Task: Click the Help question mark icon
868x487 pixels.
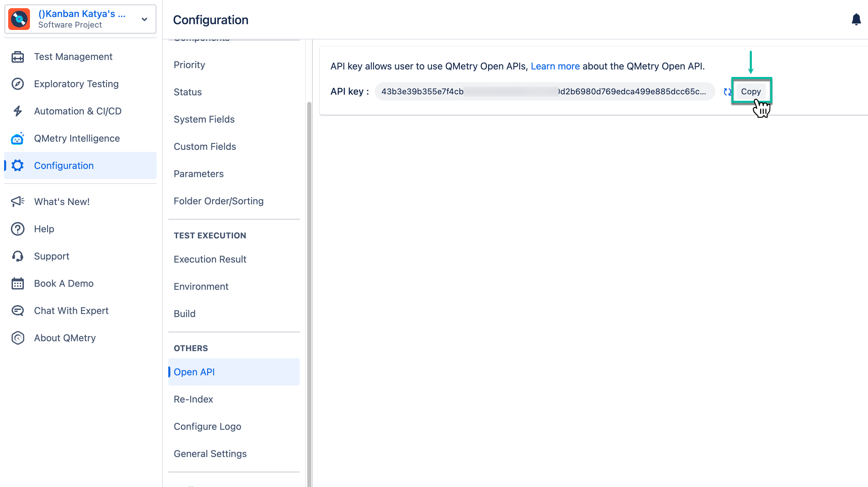Action: coord(17,229)
